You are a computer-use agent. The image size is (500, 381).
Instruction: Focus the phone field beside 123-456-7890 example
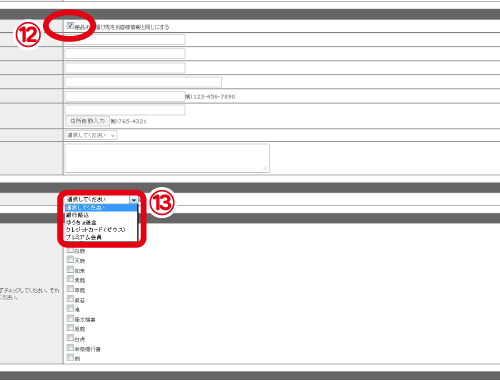tap(125, 97)
